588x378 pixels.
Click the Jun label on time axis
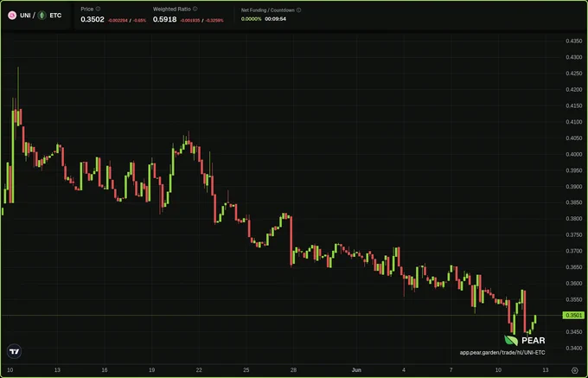point(356,370)
